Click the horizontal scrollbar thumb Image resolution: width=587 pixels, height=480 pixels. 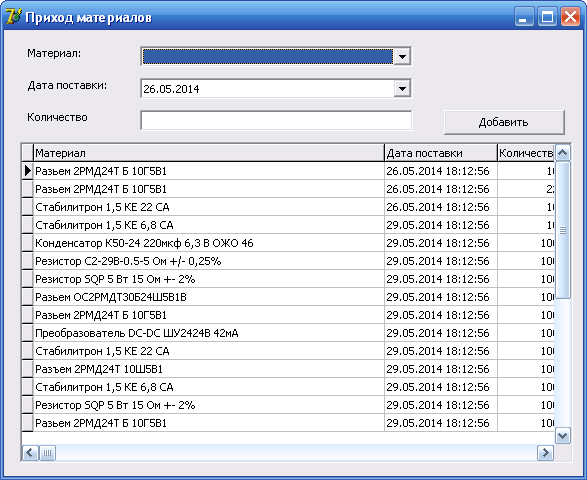[x=47, y=453]
